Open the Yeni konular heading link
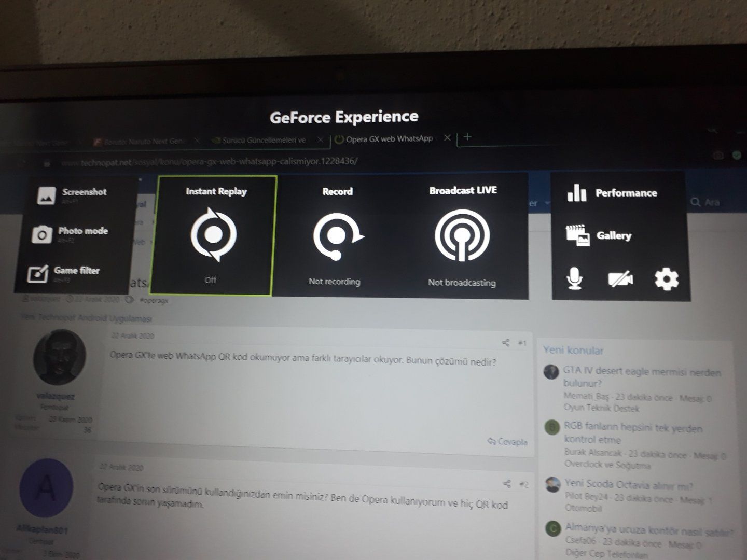Viewport: 747px width, 560px height. click(x=573, y=351)
